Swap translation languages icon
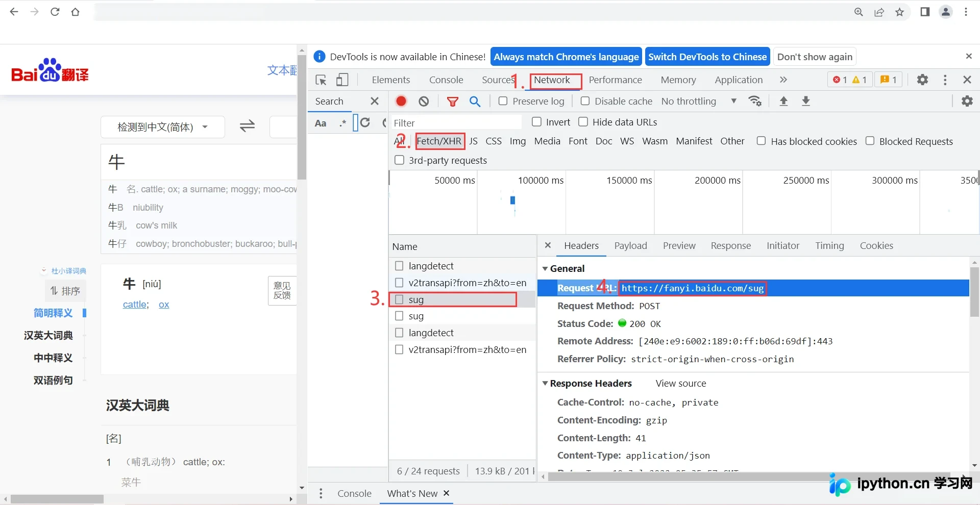980x505 pixels. pyautogui.click(x=248, y=126)
